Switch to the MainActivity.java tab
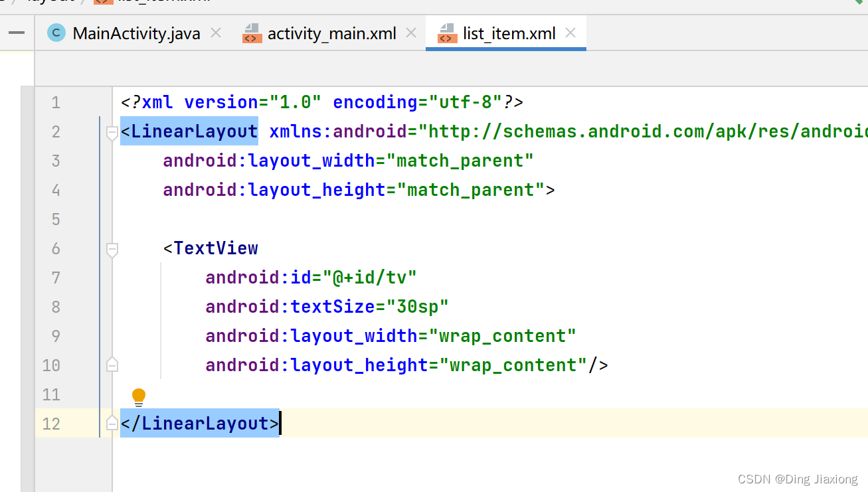Image resolution: width=868 pixels, height=492 pixels. [x=136, y=33]
